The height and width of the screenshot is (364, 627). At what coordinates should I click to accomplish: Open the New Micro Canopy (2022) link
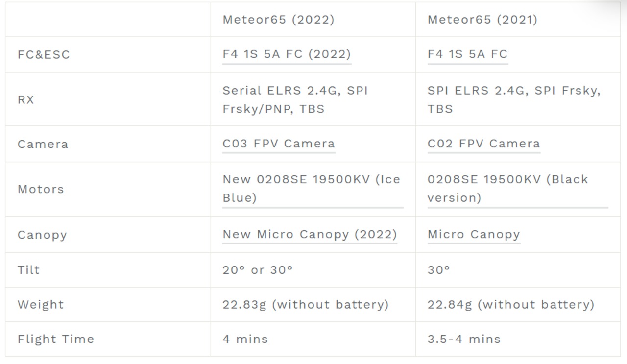pyautogui.click(x=310, y=234)
